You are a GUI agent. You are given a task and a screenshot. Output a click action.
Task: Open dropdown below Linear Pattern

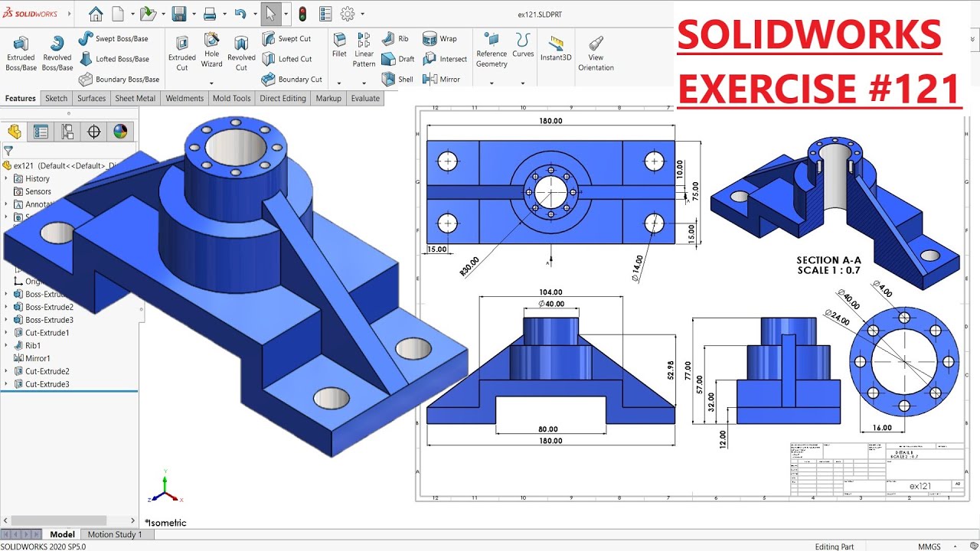[364, 83]
